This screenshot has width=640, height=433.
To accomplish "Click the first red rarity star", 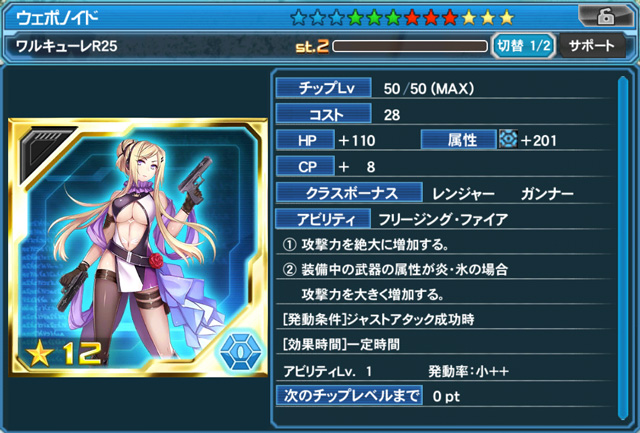I will click(412, 18).
